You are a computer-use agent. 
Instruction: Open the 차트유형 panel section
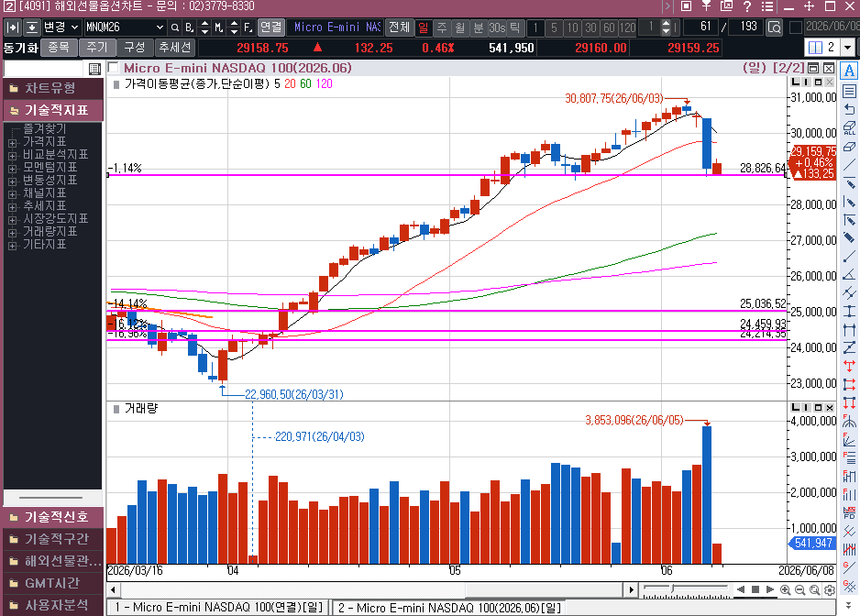(53, 88)
